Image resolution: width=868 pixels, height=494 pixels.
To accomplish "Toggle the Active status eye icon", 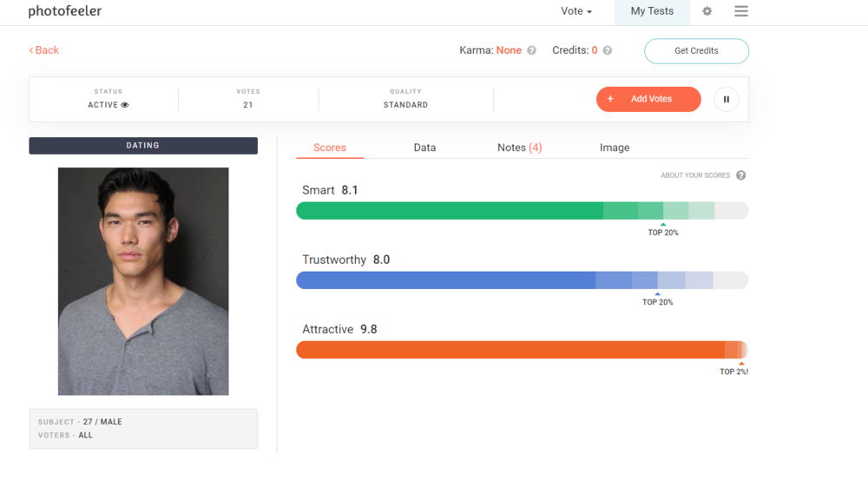I will [x=124, y=105].
